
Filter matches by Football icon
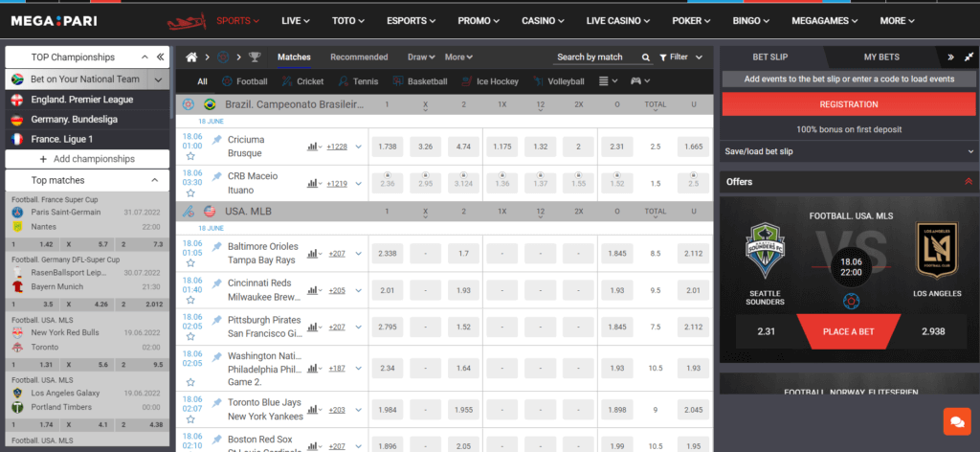click(227, 81)
